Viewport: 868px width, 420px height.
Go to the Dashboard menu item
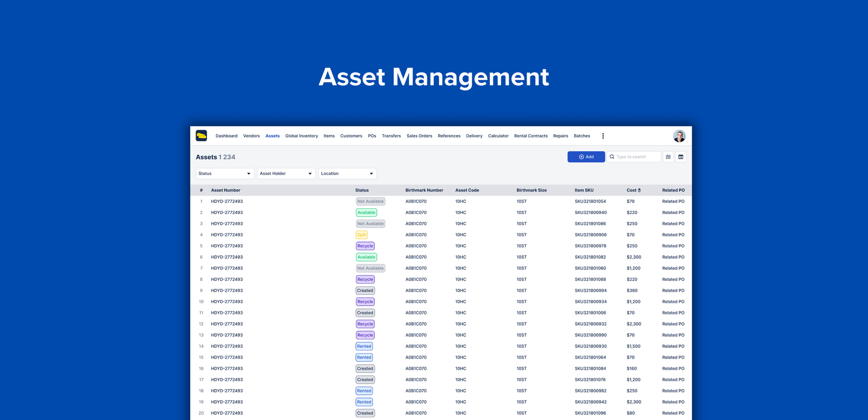coord(226,136)
